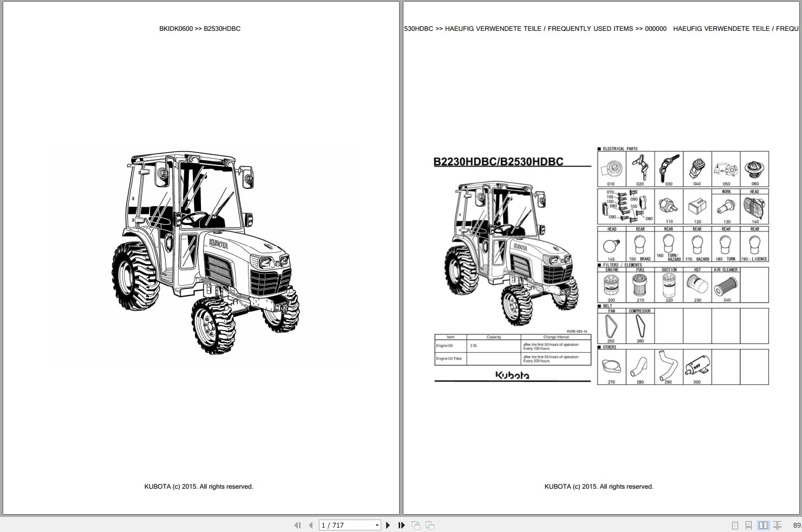Select the air cleaner element part 240
This screenshot has width=802, height=532.
[726, 285]
